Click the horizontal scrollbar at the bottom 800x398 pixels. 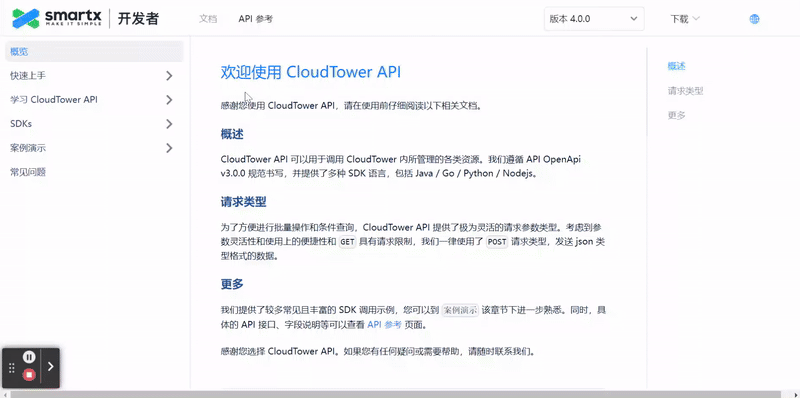(400, 394)
